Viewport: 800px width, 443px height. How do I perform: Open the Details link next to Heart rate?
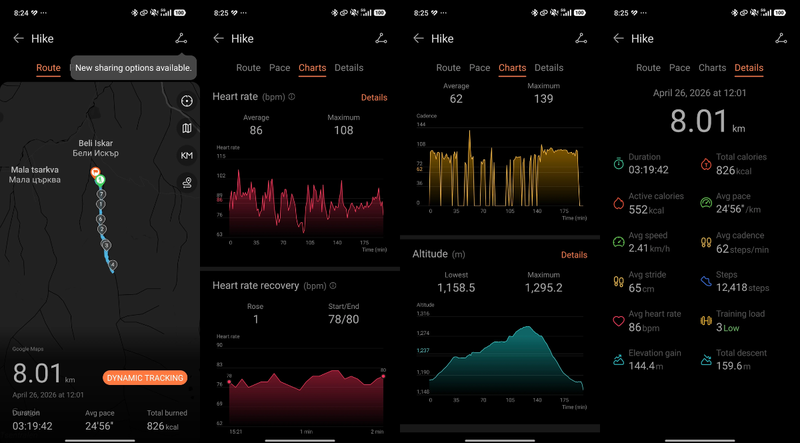[x=374, y=97]
